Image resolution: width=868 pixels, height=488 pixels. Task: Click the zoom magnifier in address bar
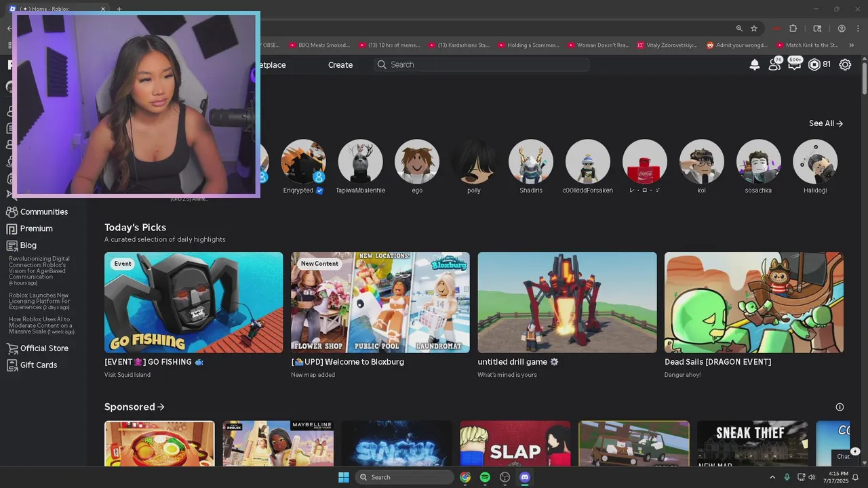pos(739,28)
